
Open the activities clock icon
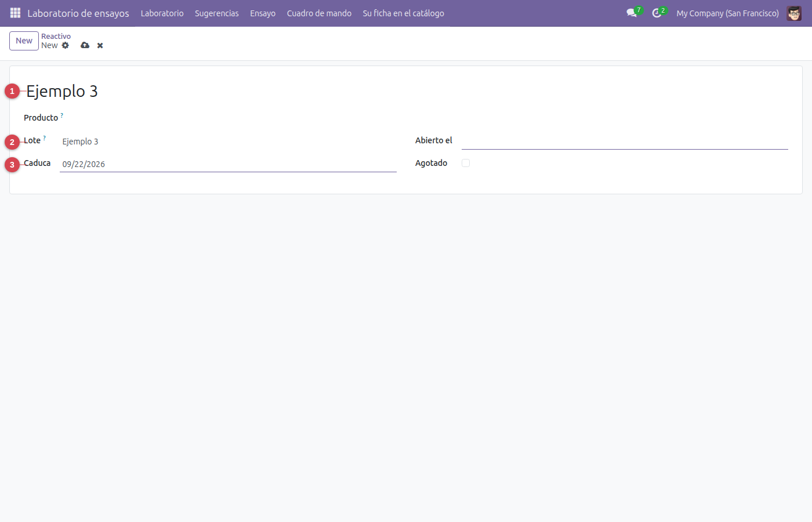(x=657, y=13)
